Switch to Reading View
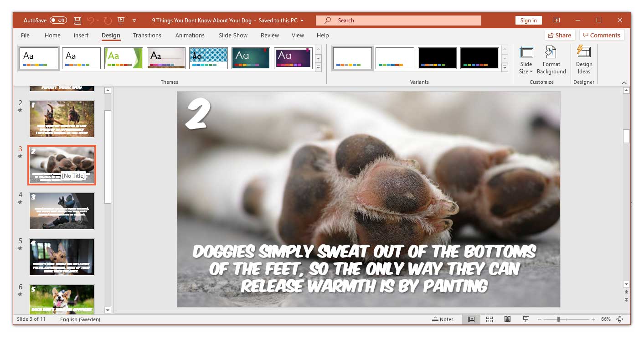 [507, 319]
